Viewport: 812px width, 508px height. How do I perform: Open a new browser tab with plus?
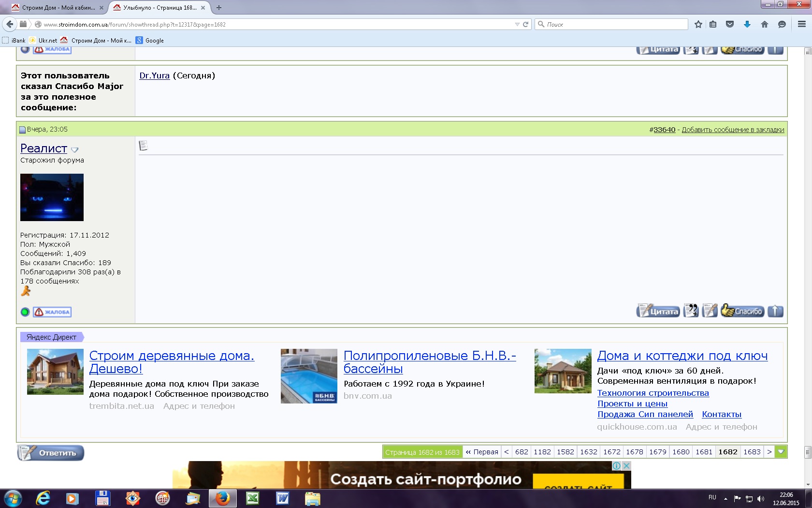pyautogui.click(x=219, y=8)
